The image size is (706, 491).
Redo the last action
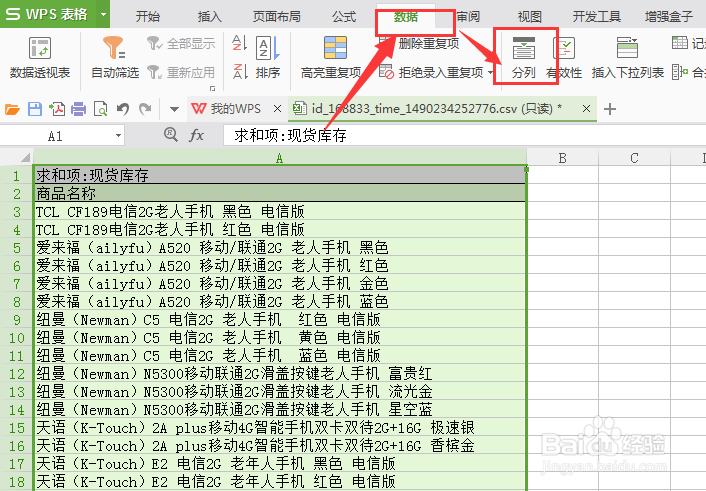pos(145,109)
